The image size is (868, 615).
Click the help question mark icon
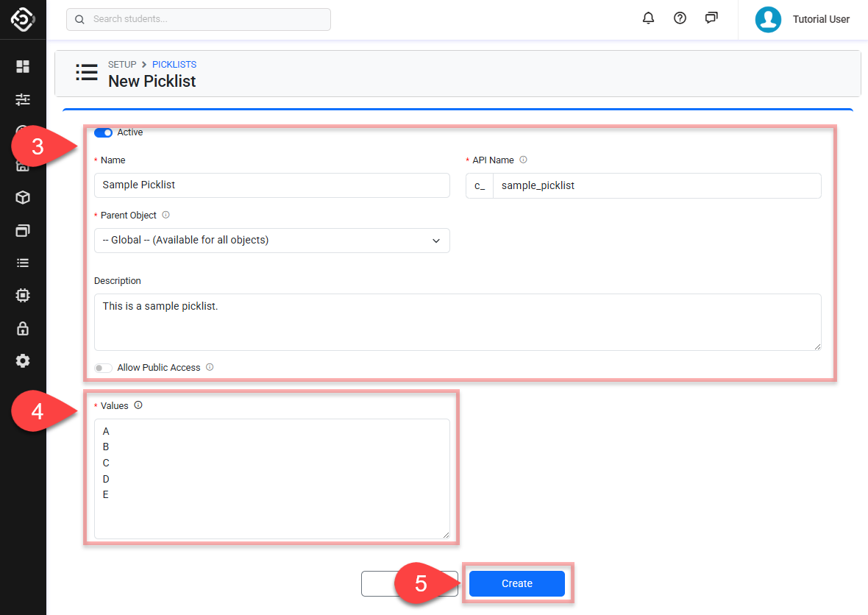coord(680,18)
